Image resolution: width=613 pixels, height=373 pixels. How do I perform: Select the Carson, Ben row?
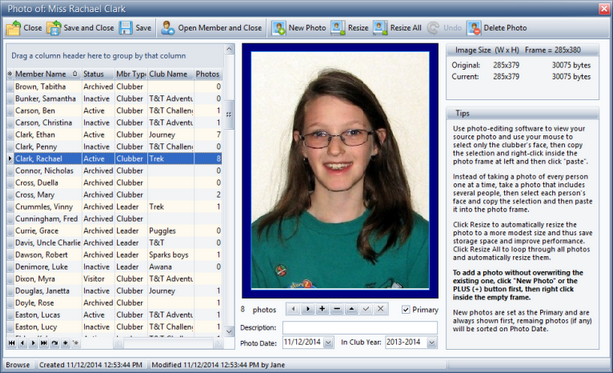click(x=115, y=111)
